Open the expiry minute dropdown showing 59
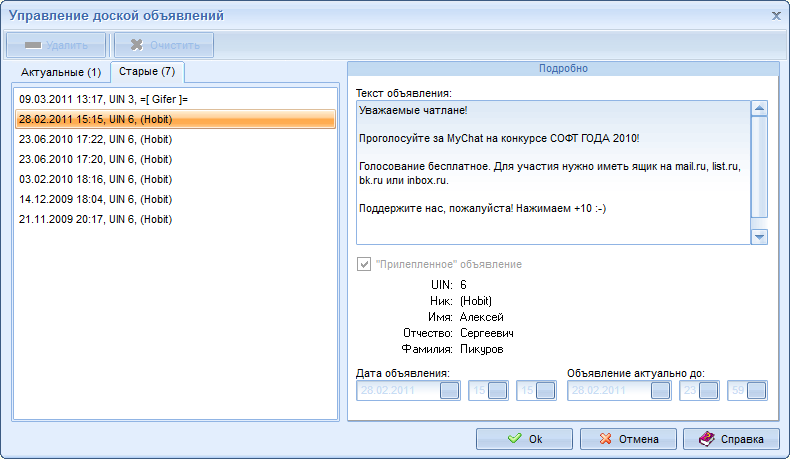Viewport: 790px width, 459px height. click(757, 390)
